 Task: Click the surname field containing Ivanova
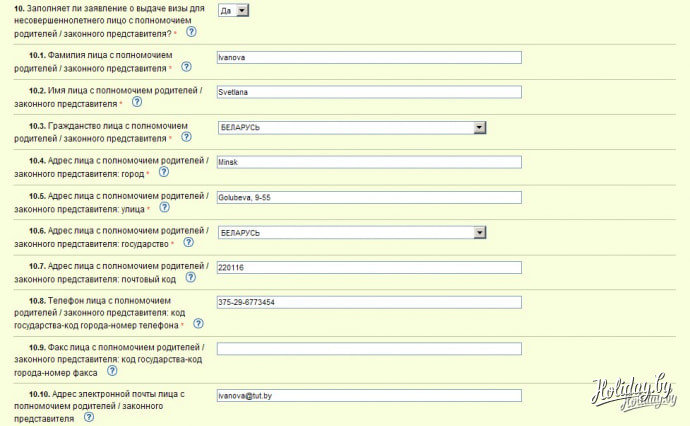pos(369,57)
